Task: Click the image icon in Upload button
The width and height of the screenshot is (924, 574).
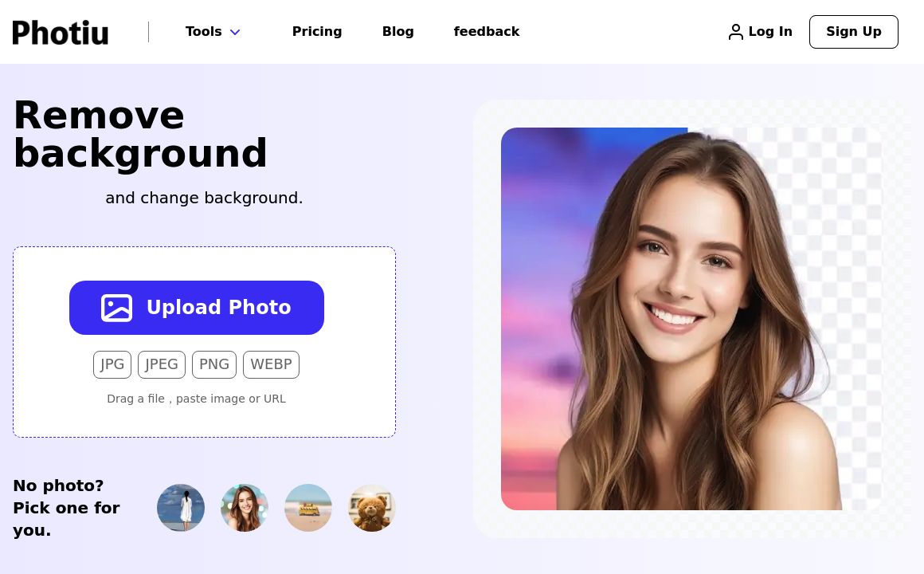Action: [x=117, y=308]
